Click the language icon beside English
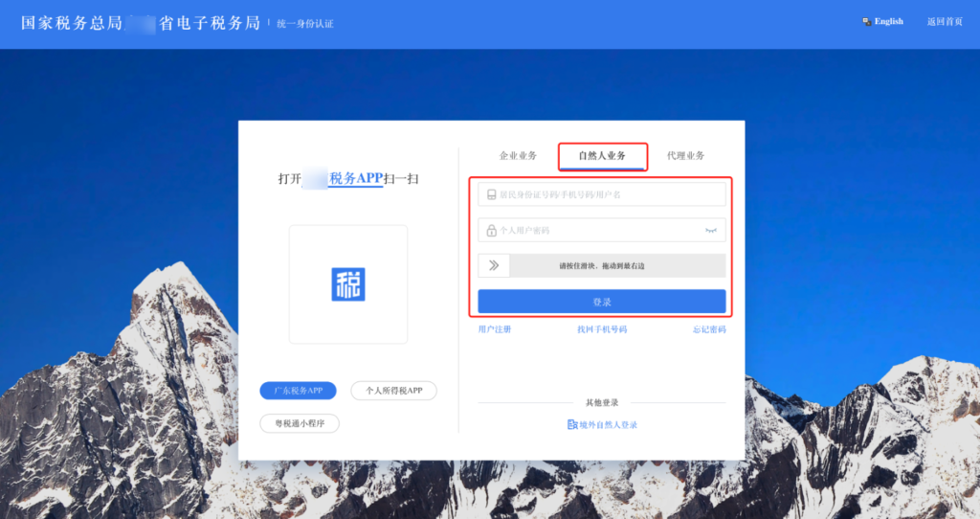 coord(866,21)
